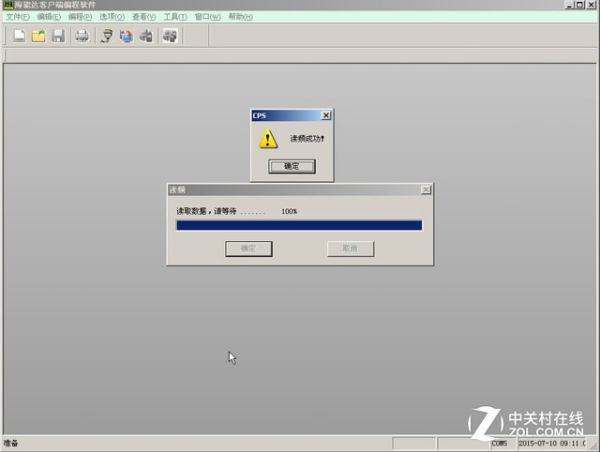
Task: Open the 文件(F) menu
Action: tap(18, 17)
